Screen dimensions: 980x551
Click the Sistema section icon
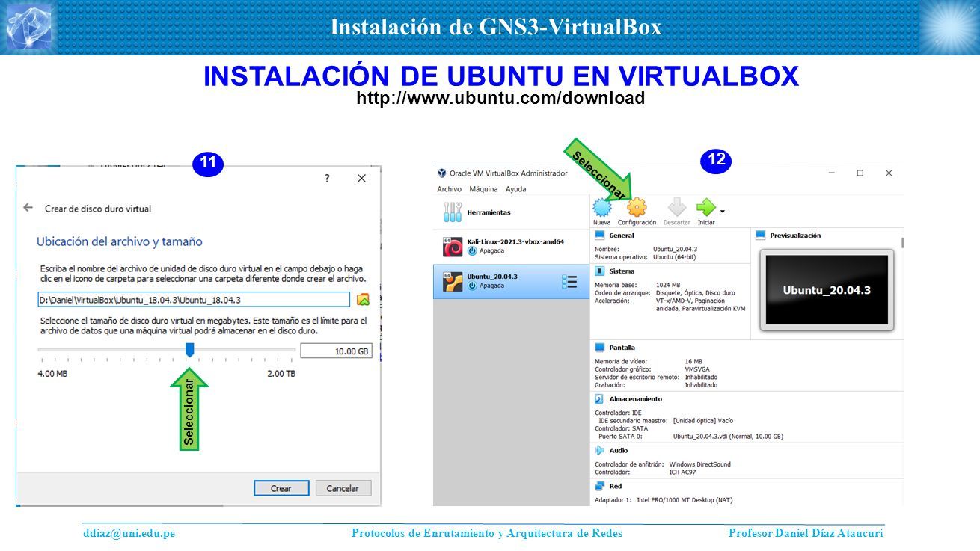tap(600, 271)
